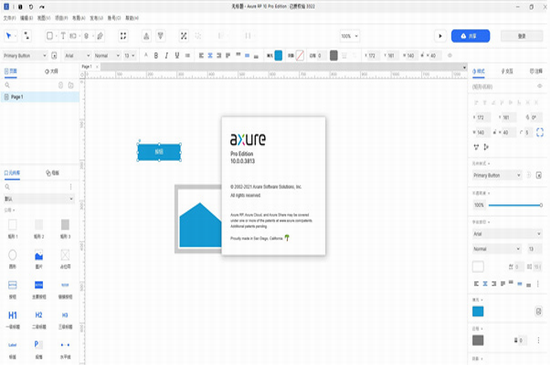Bring the selected widget to front
Image resolution: width=550 pixels, height=365 pixels.
pyautogui.click(x=146, y=36)
